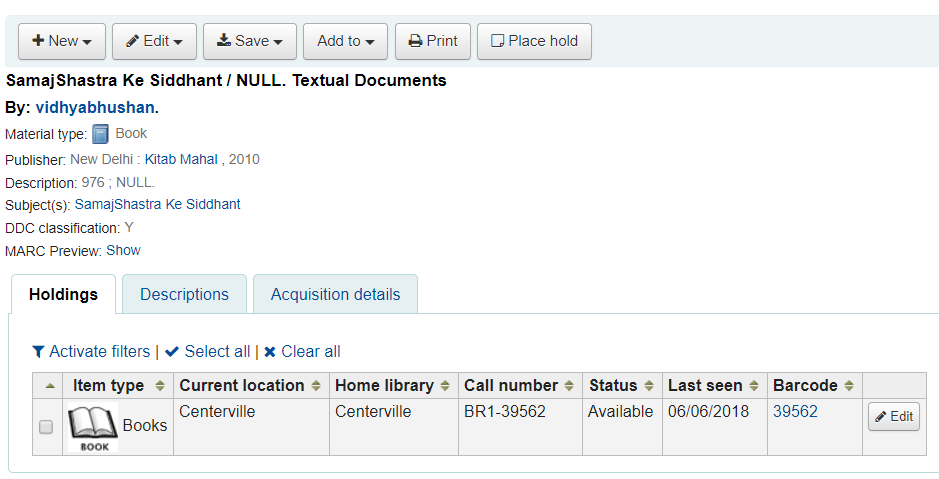Check the checkbox for the Books item row
Image resolution: width=939 pixels, height=479 pixels.
(x=46, y=427)
